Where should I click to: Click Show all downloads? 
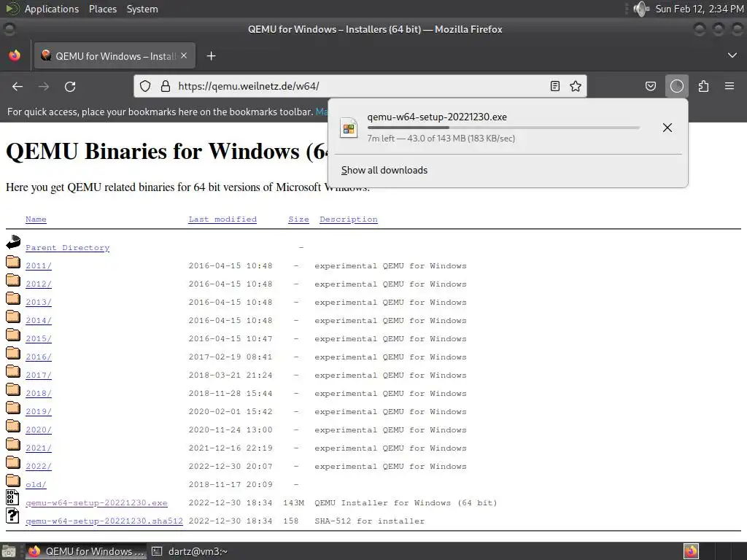click(x=384, y=170)
